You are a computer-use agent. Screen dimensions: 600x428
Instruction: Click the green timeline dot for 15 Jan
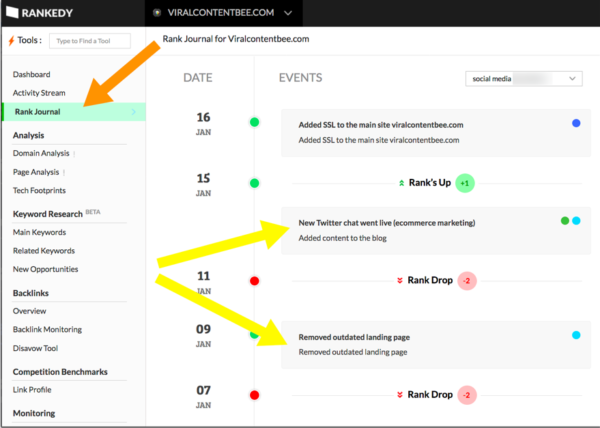(254, 183)
